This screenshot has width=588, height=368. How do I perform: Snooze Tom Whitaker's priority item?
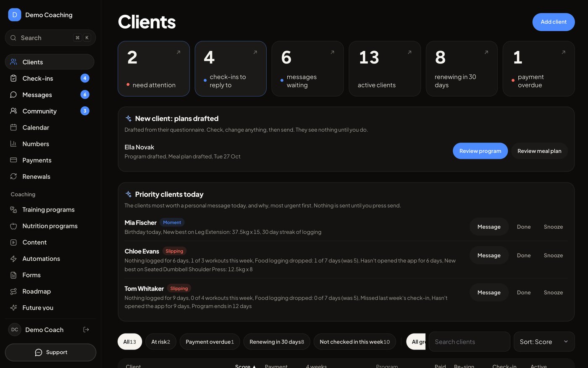pyautogui.click(x=553, y=292)
